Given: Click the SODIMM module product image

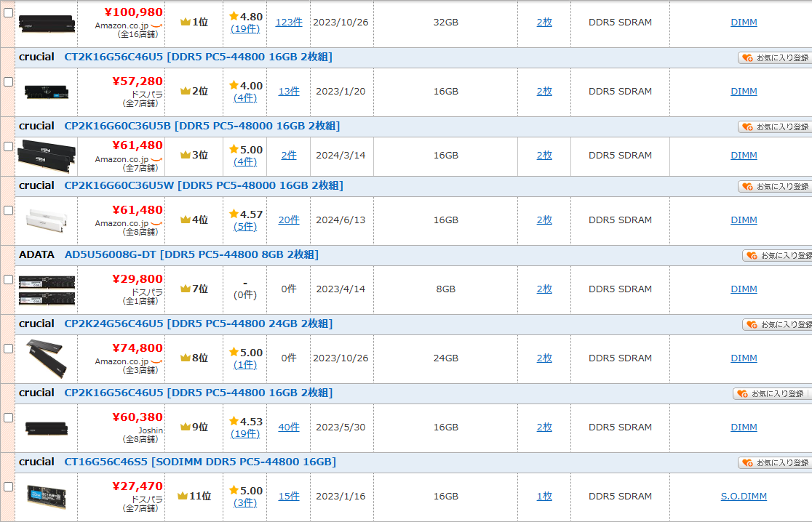Looking at the screenshot, I should [47, 496].
